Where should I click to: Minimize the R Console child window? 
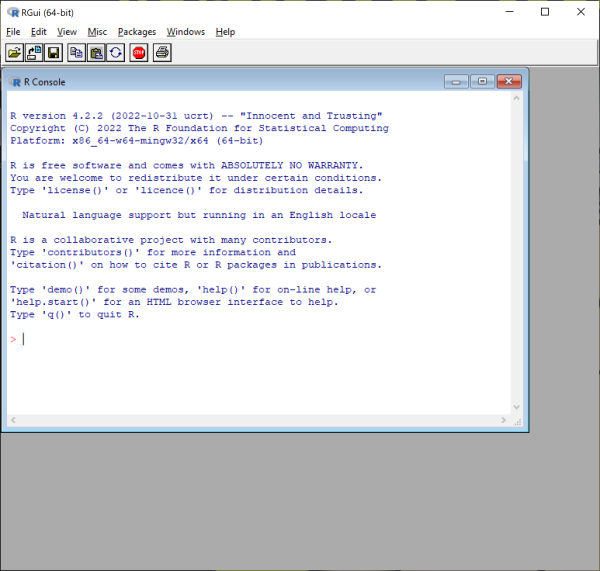point(456,82)
